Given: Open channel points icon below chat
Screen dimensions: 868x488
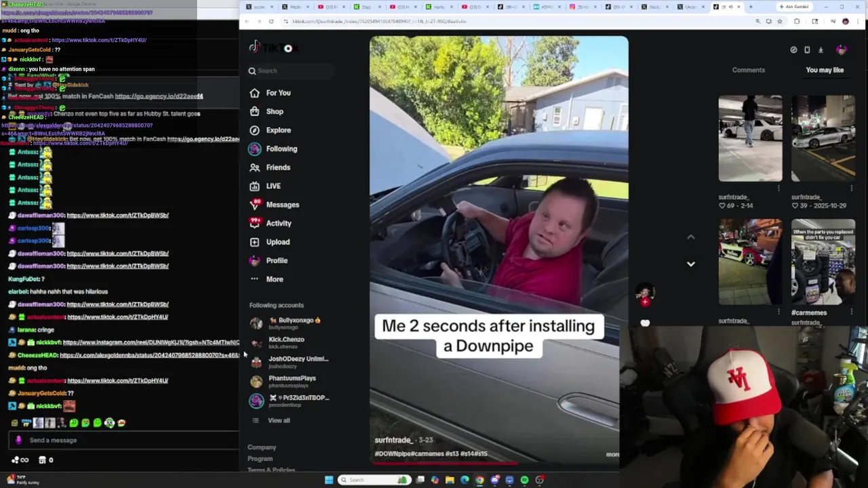Looking at the screenshot, I should point(20,460).
